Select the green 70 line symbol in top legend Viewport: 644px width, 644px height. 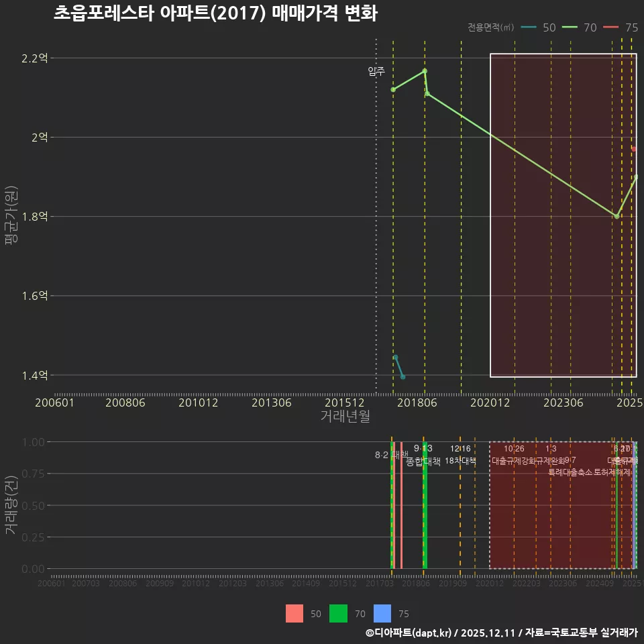click(570, 28)
